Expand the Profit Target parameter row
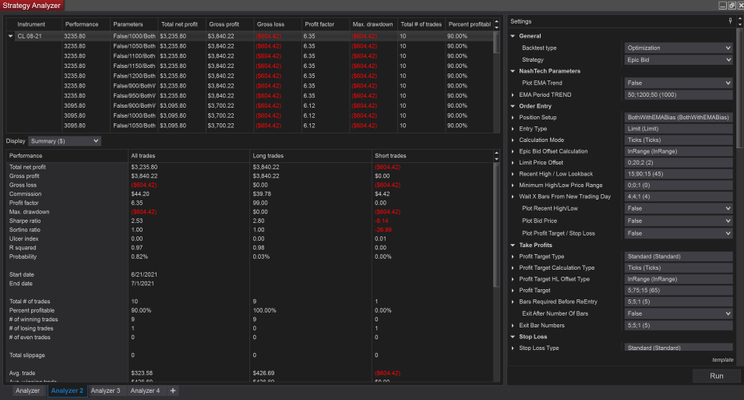Screen dimensions: 744x400 coord(513,290)
